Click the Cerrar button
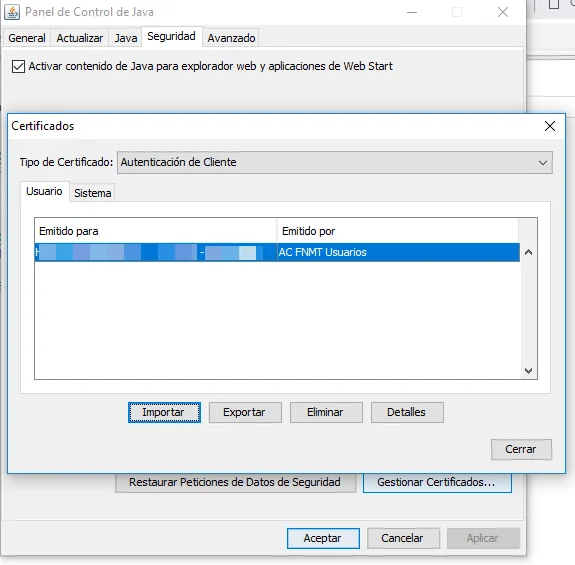 coord(521,450)
